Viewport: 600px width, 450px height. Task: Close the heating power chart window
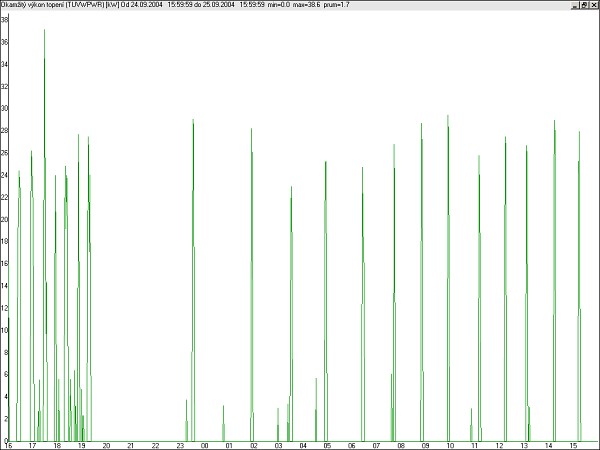[594, 4]
